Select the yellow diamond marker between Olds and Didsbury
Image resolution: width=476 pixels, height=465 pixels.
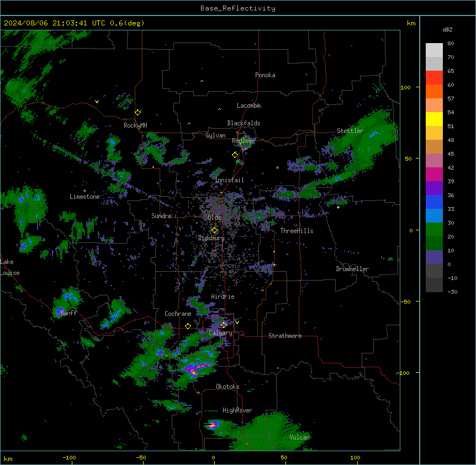point(215,230)
